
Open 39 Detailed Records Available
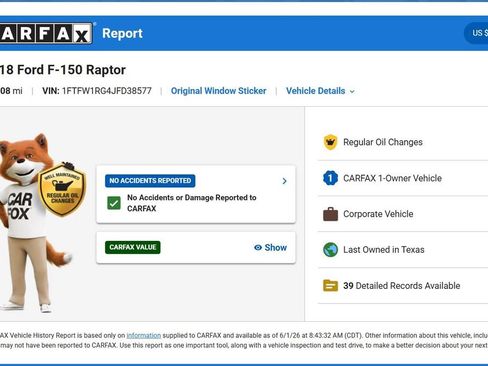pyautogui.click(x=403, y=286)
